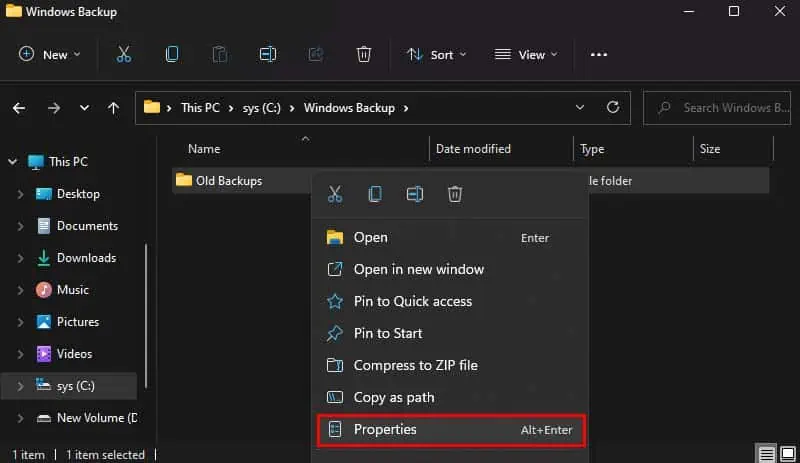800x463 pixels.
Task: Expand the Videos tree node
Action: click(x=20, y=354)
